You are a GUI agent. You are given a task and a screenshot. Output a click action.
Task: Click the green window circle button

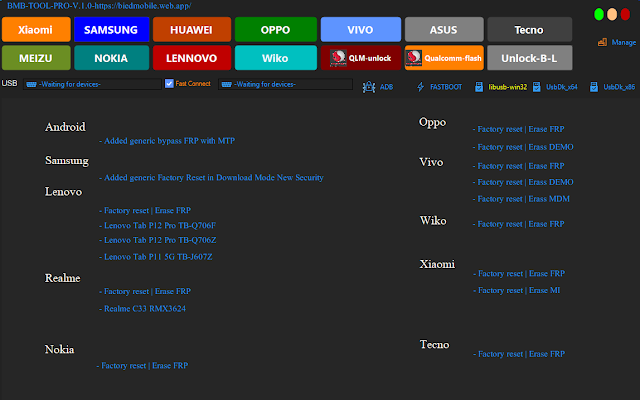coord(599,14)
